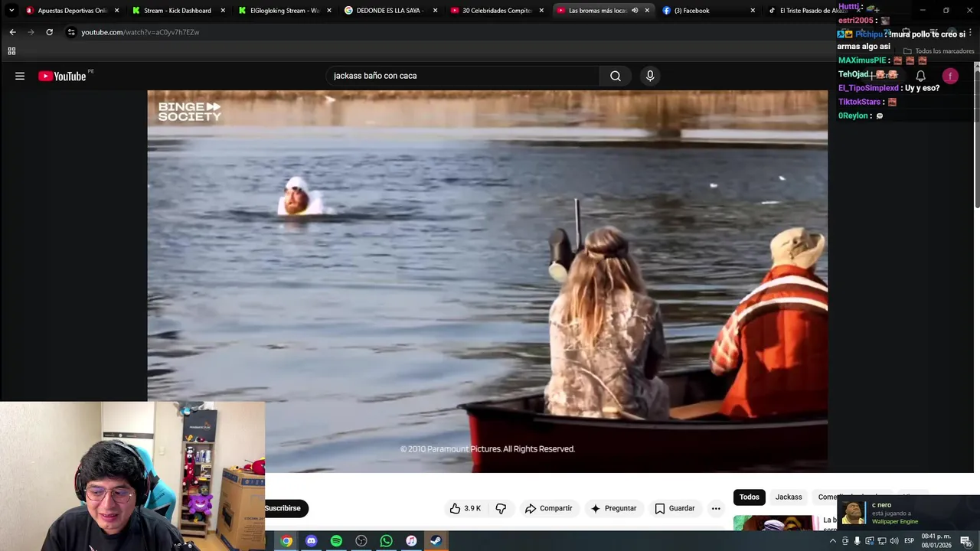Select the Jackass filter chip
The width and height of the screenshot is (980, 551).
pos(789,497)
